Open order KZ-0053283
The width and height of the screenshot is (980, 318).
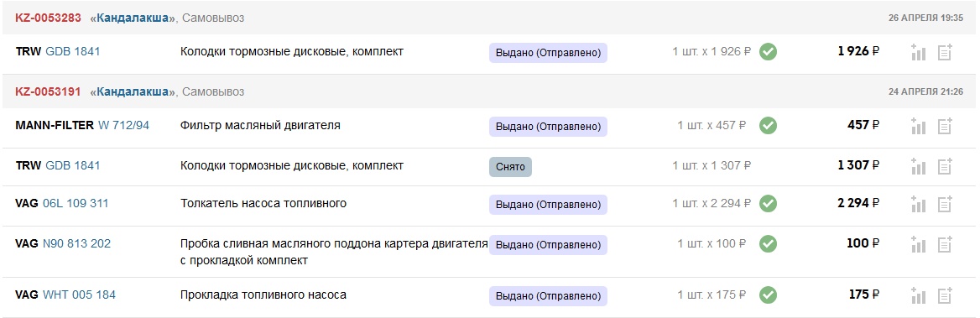click(48, 18)
